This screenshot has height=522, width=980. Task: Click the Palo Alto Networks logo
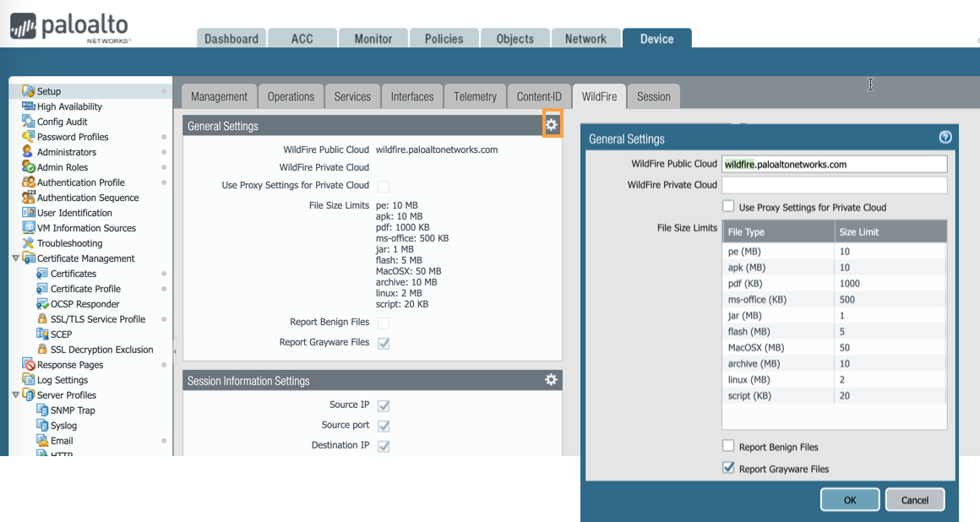tap(69, 28)
